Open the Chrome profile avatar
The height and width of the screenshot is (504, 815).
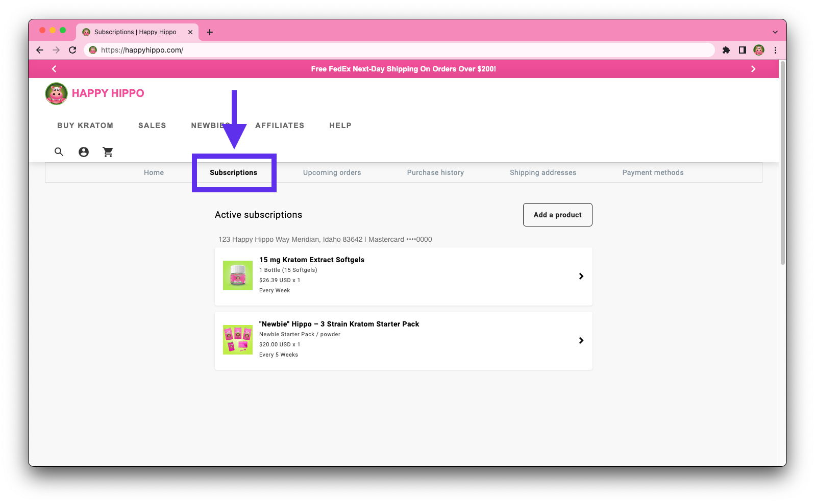(759, 50)
